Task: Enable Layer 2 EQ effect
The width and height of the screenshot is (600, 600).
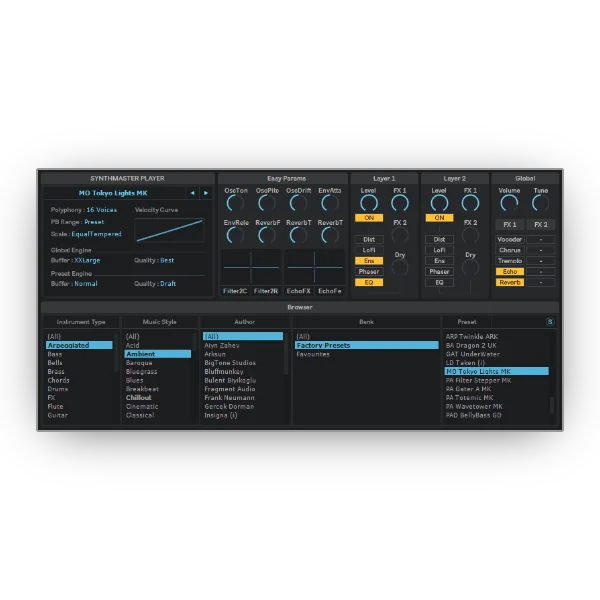Action: coord(439,282)
